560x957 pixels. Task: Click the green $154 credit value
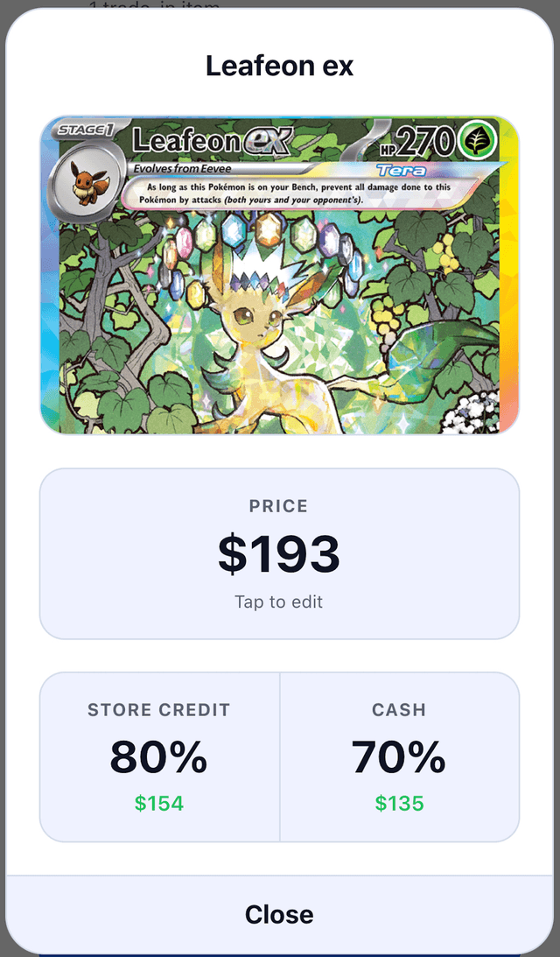[x=159, y=803]
